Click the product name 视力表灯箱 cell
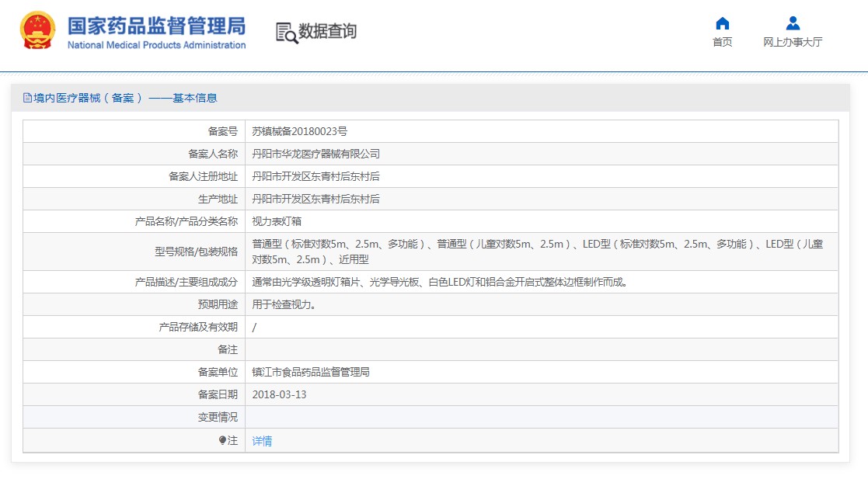 277,221
